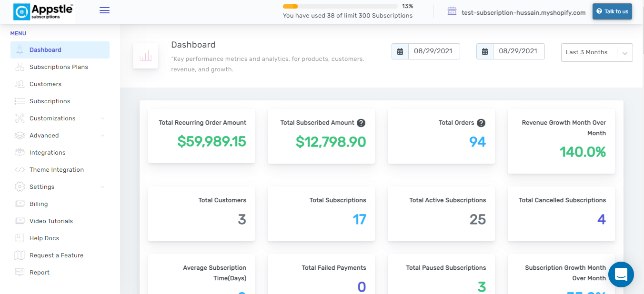Click the Billing cash icon

[x=20, y=204]
